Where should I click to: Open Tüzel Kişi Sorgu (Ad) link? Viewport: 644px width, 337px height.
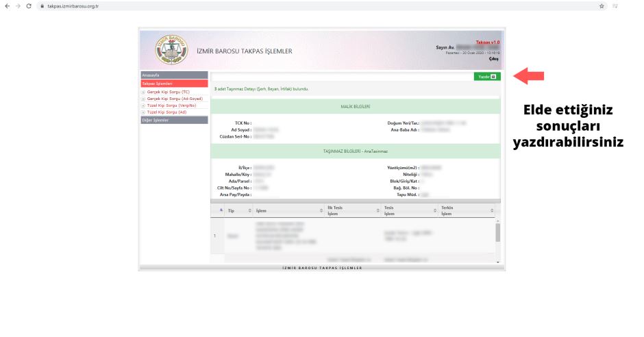[166, 112]
